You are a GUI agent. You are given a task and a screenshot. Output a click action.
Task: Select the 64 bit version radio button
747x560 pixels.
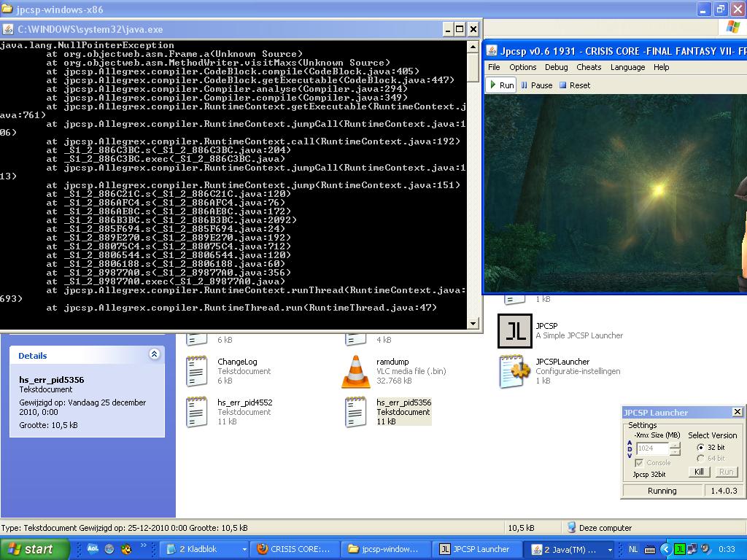(701, 459)
